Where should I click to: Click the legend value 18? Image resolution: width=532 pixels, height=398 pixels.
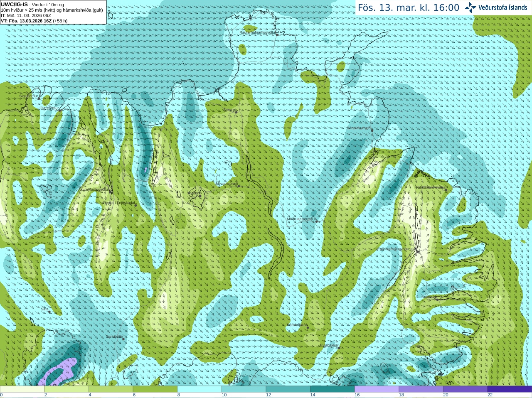pos(401,395)
